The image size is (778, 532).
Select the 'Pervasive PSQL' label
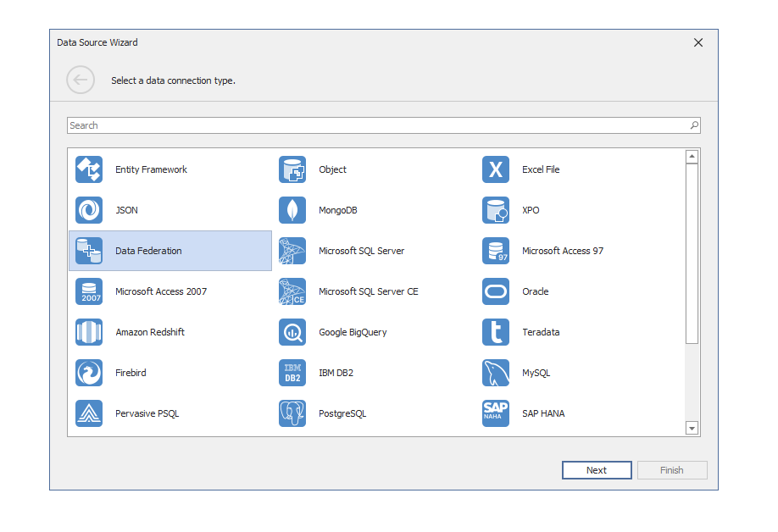[147, 413]
